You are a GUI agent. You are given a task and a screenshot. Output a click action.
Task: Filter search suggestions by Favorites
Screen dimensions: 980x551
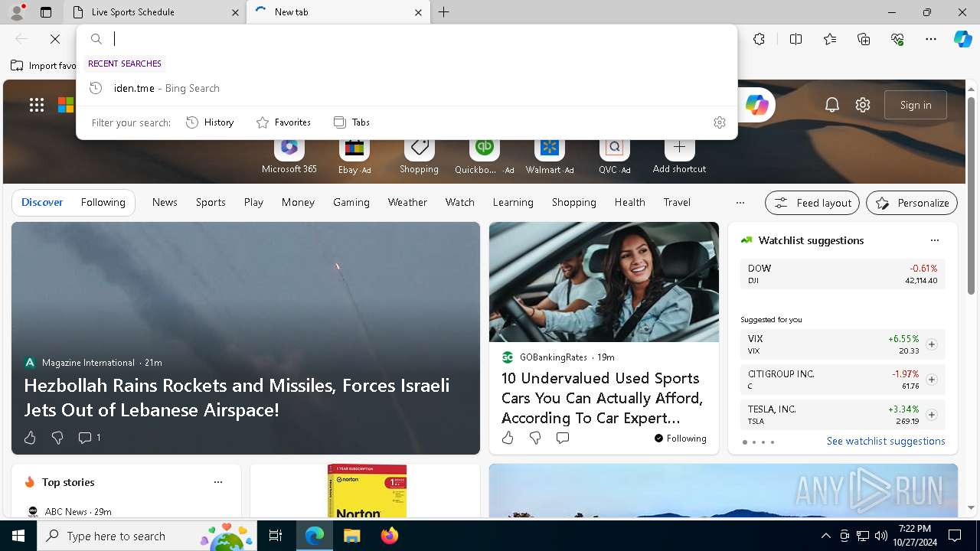pyautogui.click(x=283, y=122)
